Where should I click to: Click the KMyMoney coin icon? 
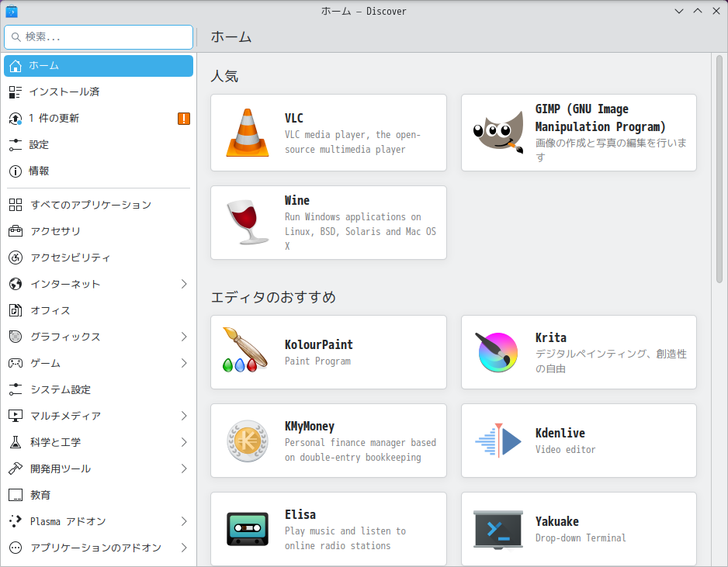(x=248, y=441)
